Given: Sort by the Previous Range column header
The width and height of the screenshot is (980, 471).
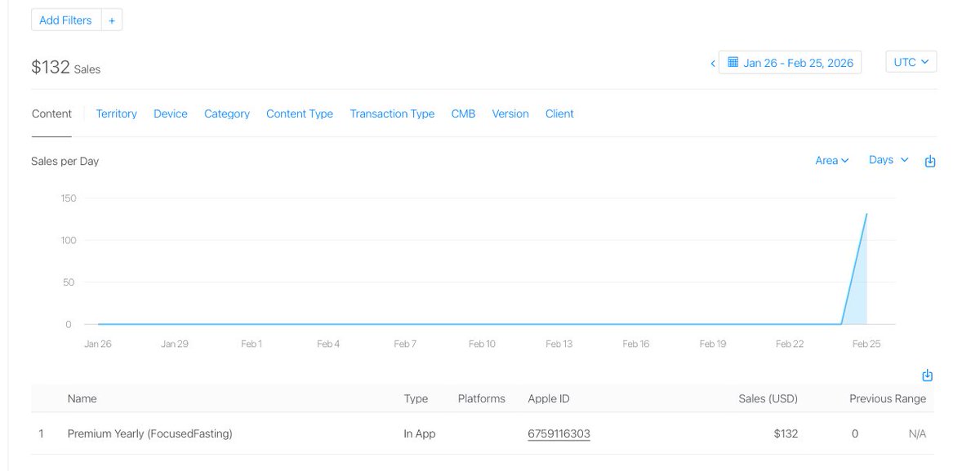Looking at the screenshot, I should click(x=888, y=399).
